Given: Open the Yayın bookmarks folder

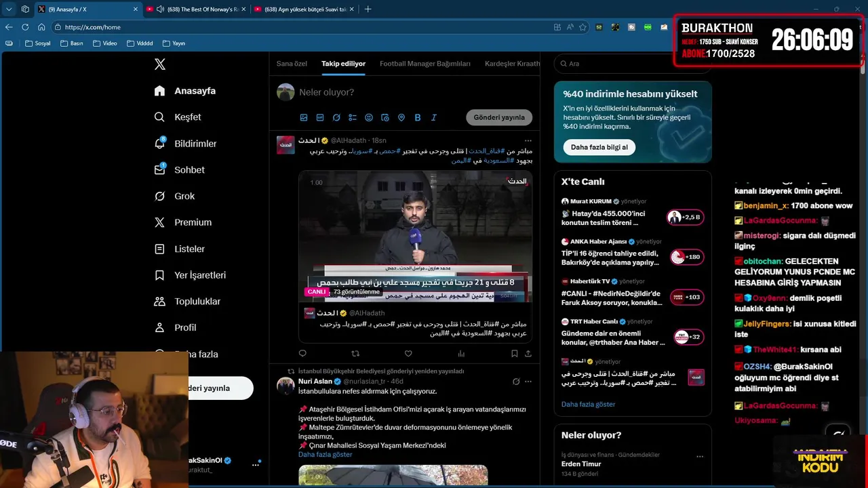Looking at the screenshot, I should pyautogui.click(x=174, y=43).
